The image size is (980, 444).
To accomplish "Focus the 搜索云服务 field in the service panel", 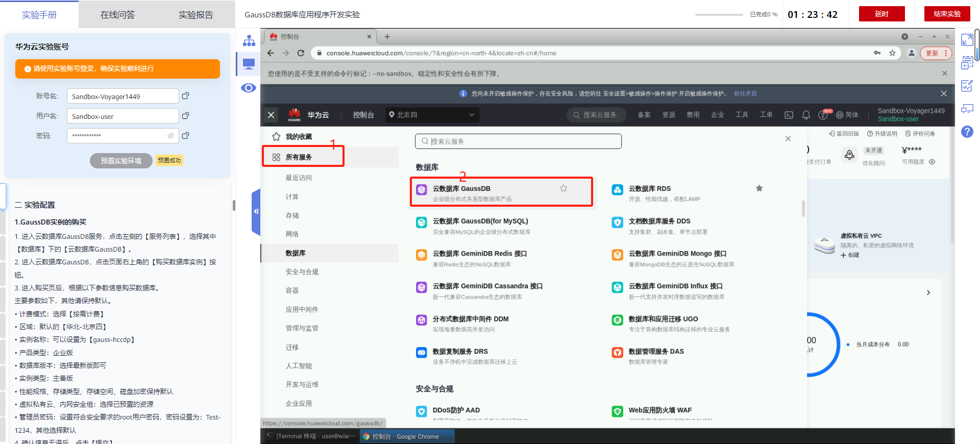I will [518, 141].
